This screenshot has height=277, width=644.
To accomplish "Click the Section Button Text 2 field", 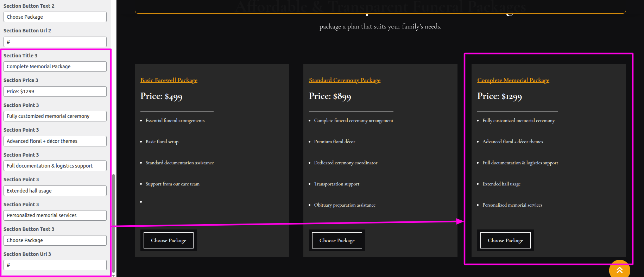I will point(55,17).
